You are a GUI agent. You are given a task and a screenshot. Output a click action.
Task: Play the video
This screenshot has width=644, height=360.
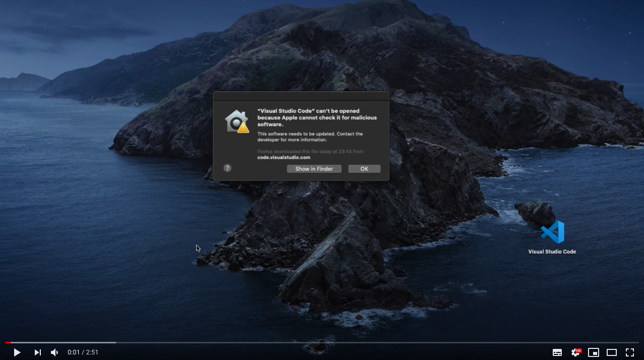[x=17, y=352]
